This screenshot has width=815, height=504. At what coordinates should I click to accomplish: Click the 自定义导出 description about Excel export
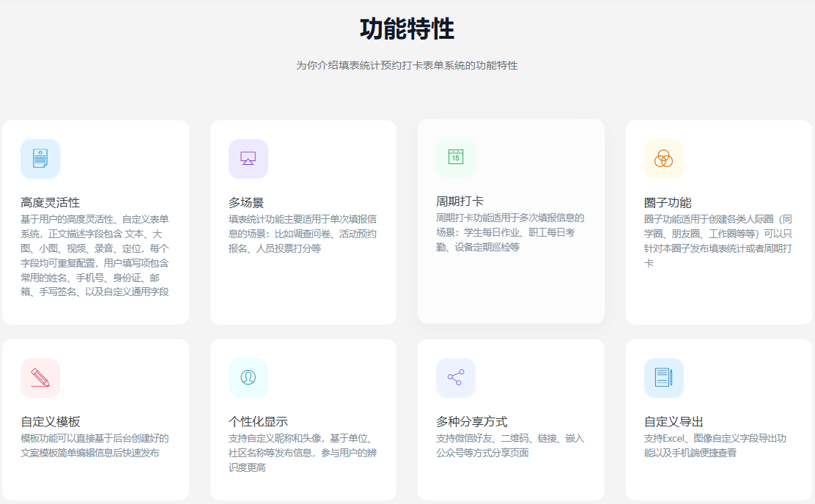click(x=715, y=445)
